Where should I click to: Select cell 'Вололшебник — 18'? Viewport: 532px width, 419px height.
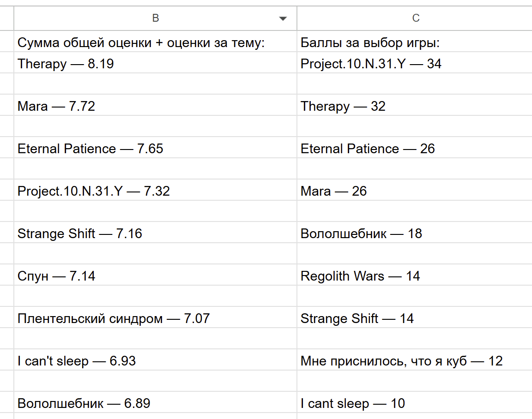415,232
